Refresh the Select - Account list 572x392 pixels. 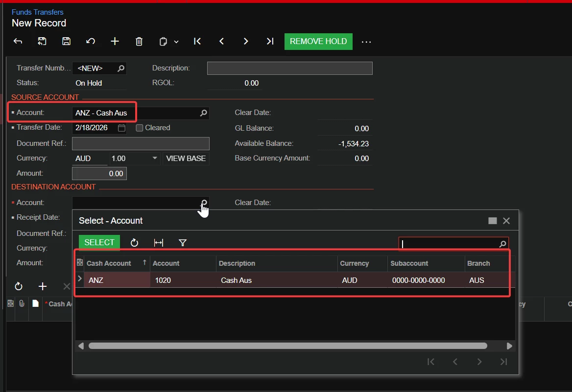point(134,243)
